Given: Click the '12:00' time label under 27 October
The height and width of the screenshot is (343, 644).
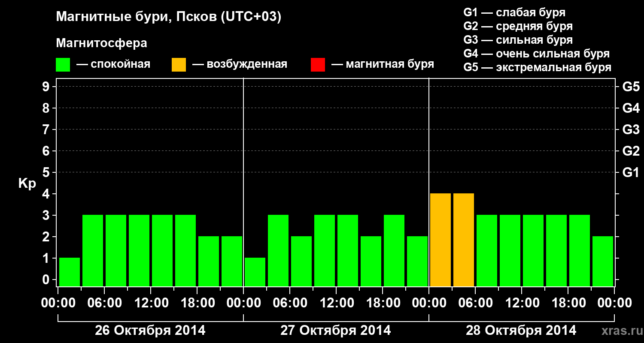Looking at the screenshot, I should 336,303.
